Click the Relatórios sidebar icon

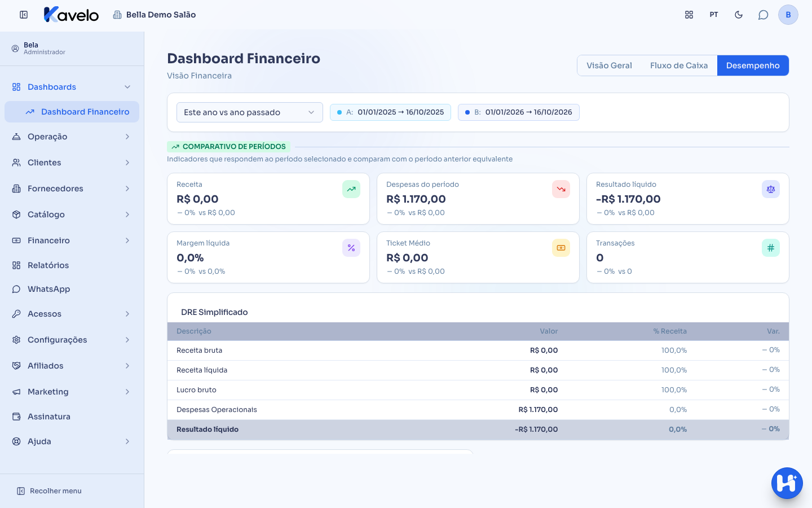click(16, 265)
